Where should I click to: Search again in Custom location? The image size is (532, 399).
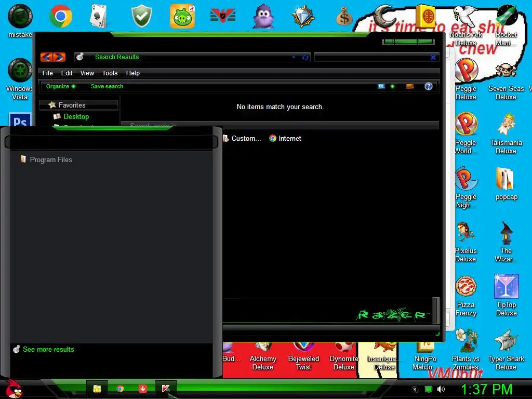pos(242,138)
